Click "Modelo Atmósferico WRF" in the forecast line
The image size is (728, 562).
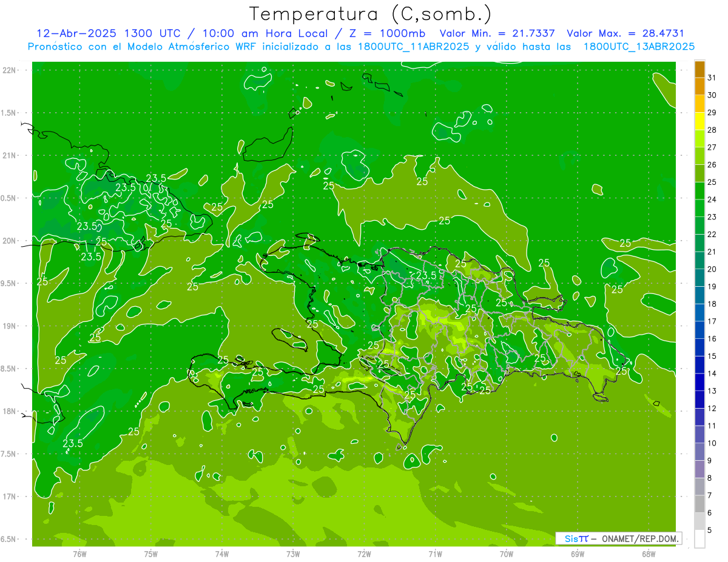click(191, 47)
